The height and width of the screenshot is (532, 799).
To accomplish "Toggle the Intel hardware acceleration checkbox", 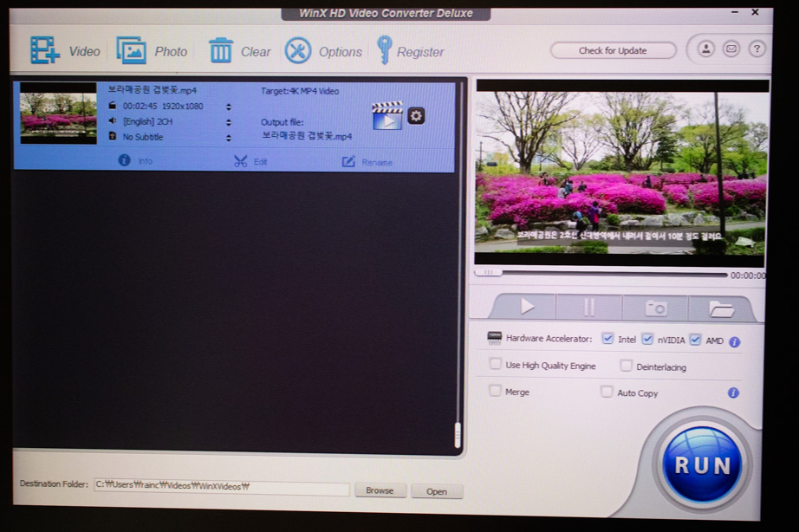I will 607,339.
